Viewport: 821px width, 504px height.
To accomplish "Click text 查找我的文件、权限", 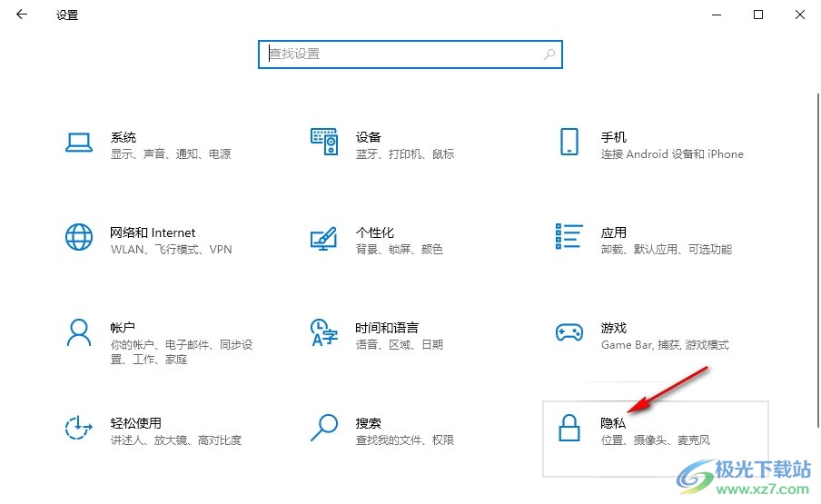I will [x=405, y=440].
